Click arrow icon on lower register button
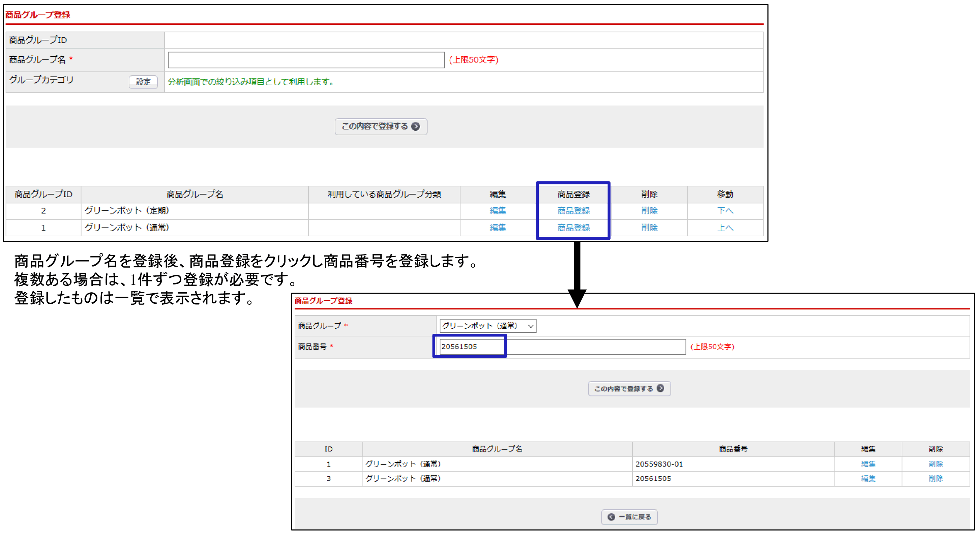Viewport: 980px width, 537px height. [660, 388]
